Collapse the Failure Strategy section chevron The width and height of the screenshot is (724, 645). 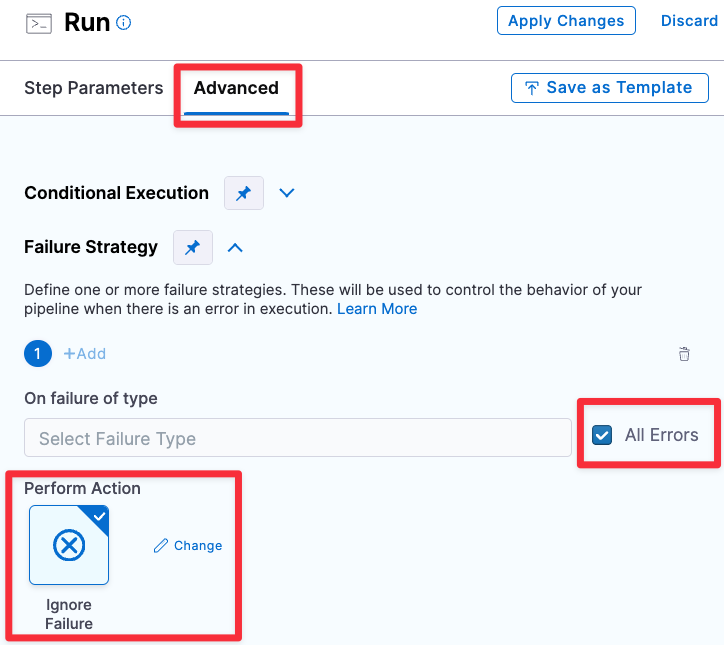click(236, 247)
